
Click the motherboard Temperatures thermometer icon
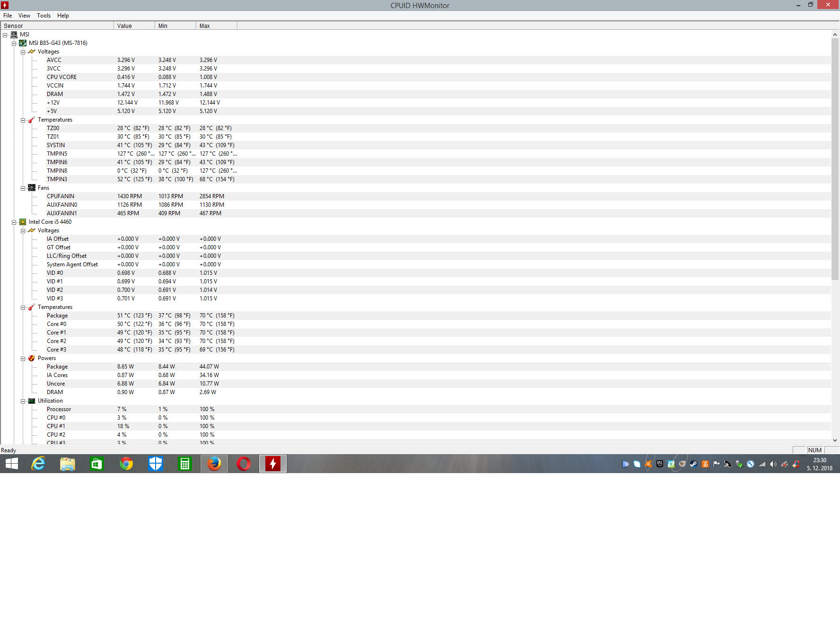tap(32, 120)
